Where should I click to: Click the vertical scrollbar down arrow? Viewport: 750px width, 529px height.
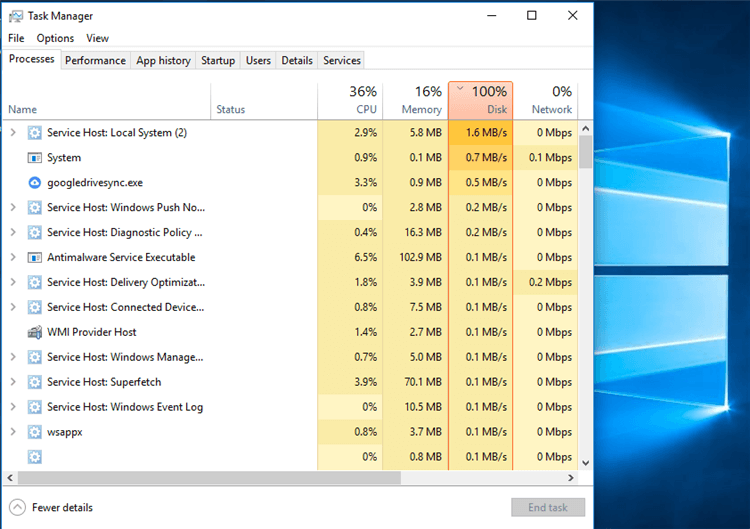585,463
